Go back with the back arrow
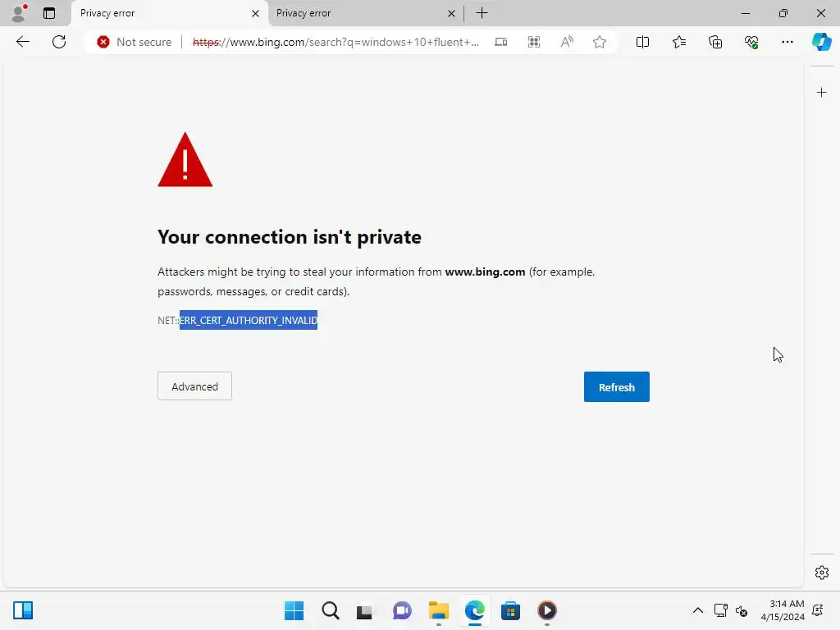This screenshot has height=630, width=840. pyautogui.click(x=22, y=42)
